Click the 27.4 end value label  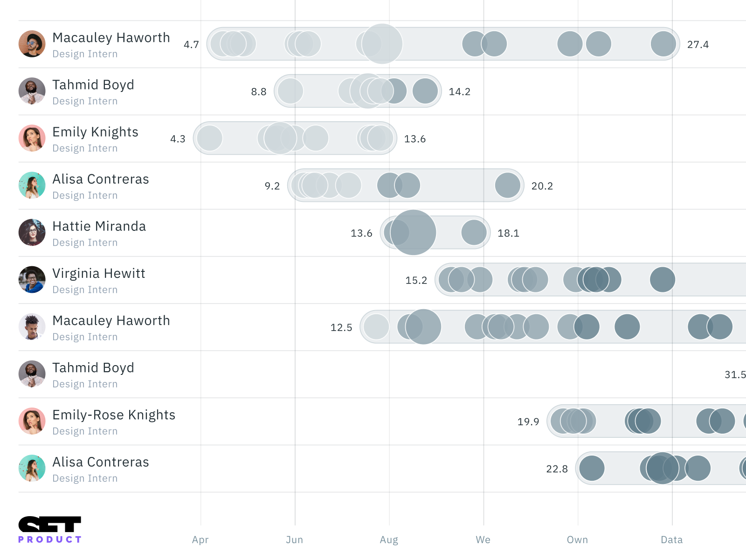click(698, 45)
